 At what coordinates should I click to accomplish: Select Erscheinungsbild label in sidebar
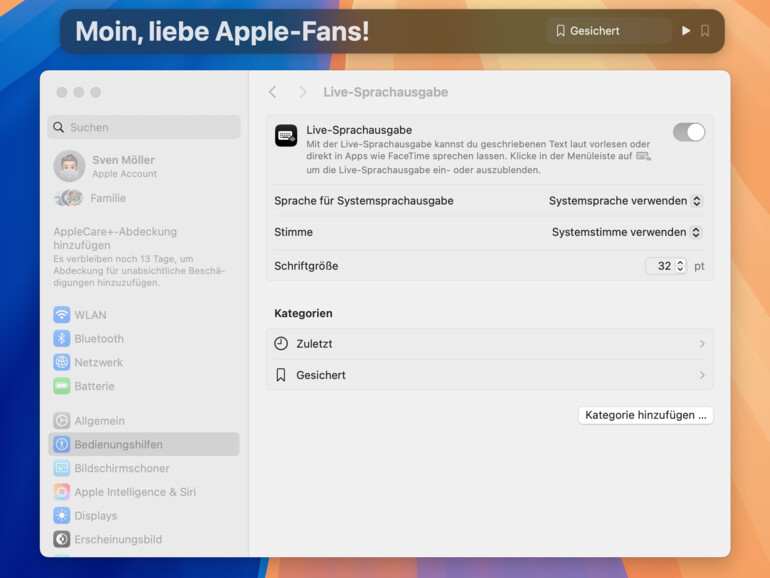click(118, 539)
